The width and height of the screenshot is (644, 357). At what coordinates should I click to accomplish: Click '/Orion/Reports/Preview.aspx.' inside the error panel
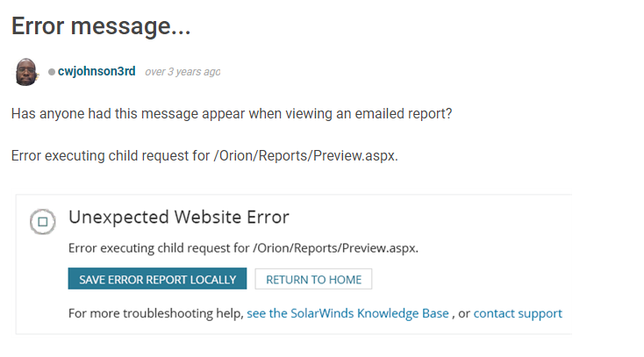(x=335, y=248)
